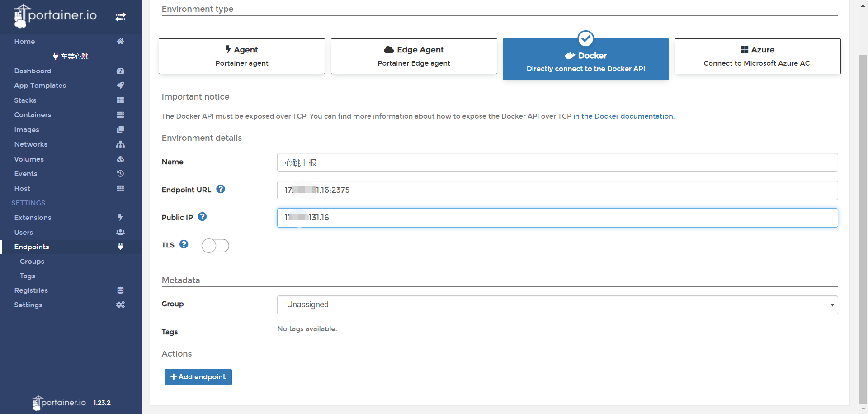Select the Agent environment type

coord(242,56)
